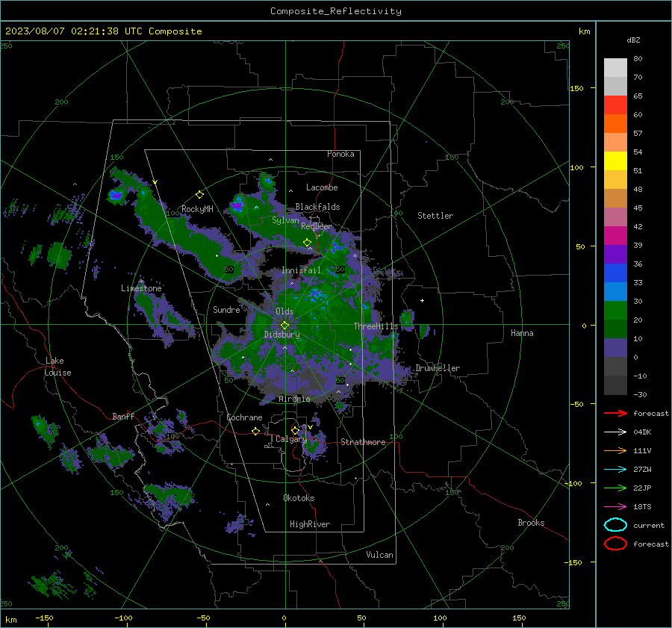This screenshot has width=672, height=628.
Task: Click the yellow diamond marker below Cochrane
Action: pyautogui.click(x=256, y=431)
